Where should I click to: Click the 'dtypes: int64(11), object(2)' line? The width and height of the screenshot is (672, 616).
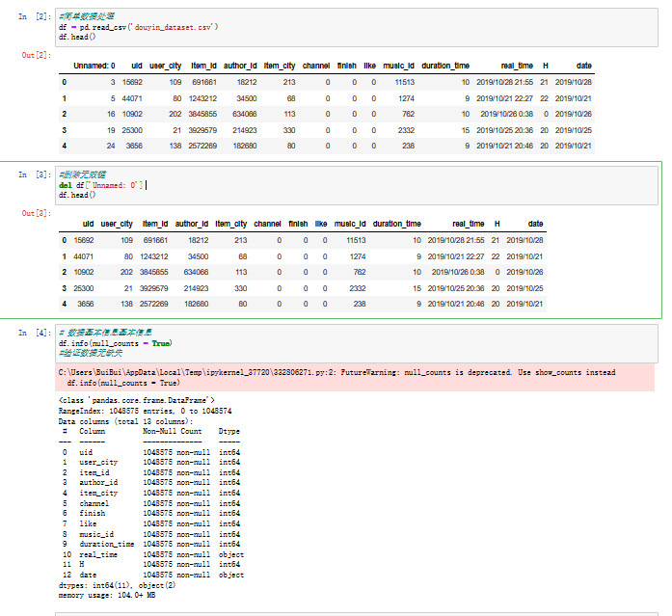coord(118,585)
